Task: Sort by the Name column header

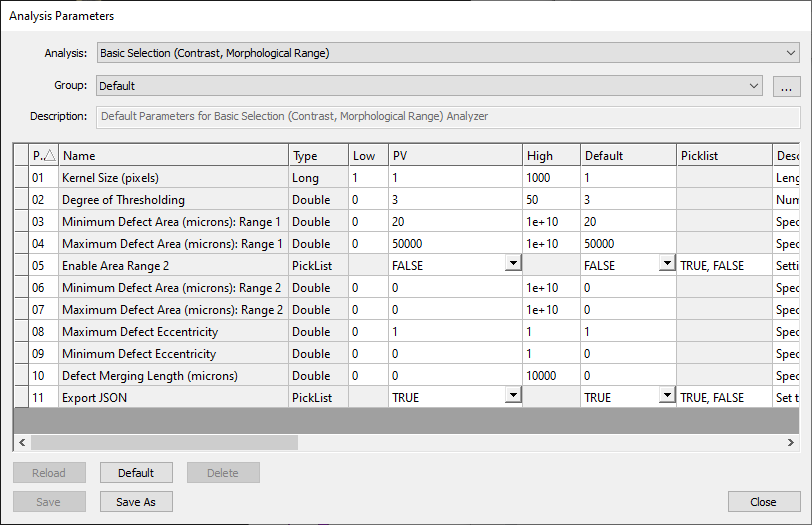Action: [x=173, y=156]
